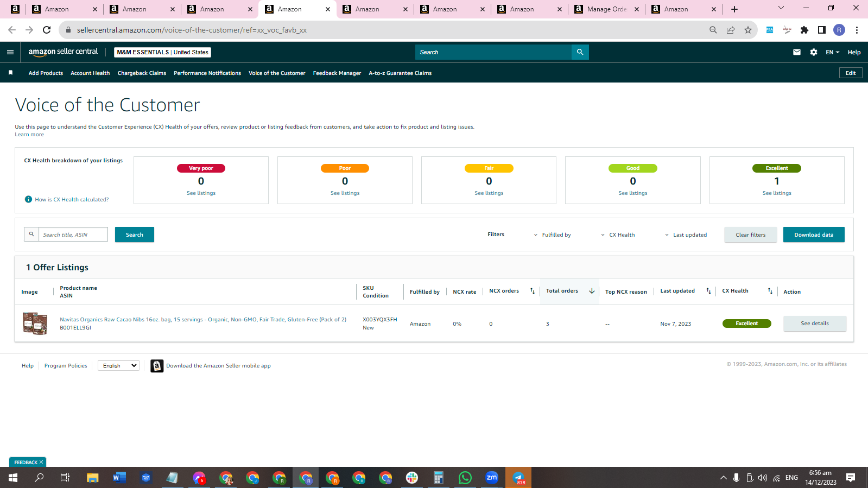
Task: Bookmark this page with the star icon
Action: tap(748, 30)
